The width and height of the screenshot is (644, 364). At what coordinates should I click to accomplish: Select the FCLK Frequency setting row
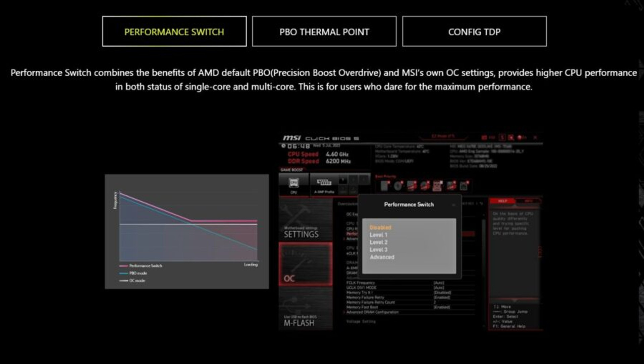point(410,283)
